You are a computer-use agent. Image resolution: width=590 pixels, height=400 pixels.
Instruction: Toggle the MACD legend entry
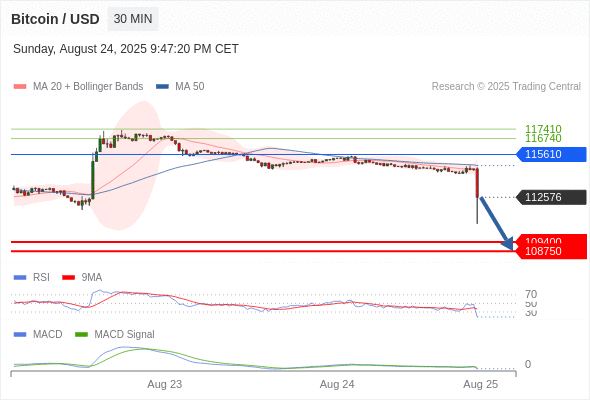click(47, 334)
